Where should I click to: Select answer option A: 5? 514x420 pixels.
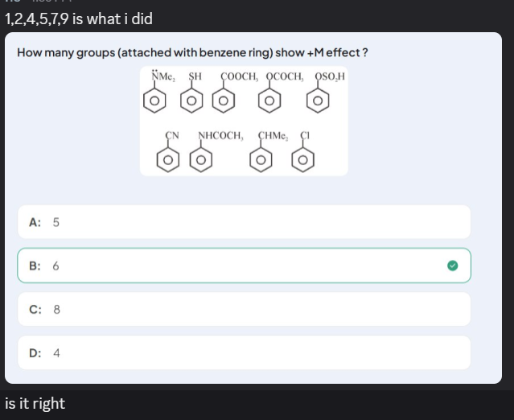[x=244, y=222]
